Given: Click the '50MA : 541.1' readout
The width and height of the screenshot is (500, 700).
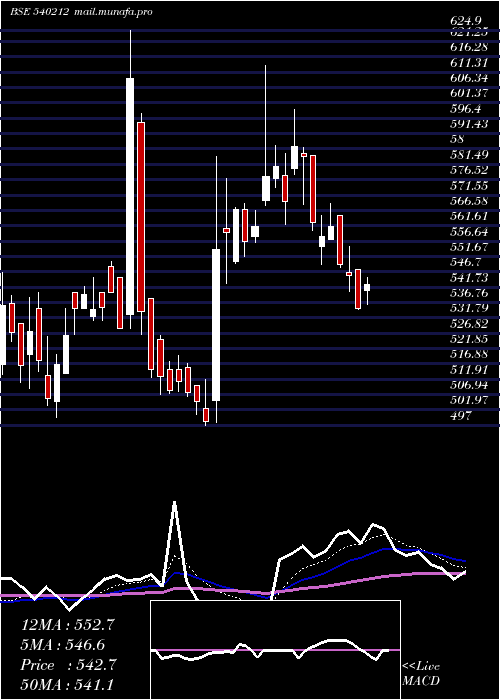Looking at the screenshot, I should 69,685.
